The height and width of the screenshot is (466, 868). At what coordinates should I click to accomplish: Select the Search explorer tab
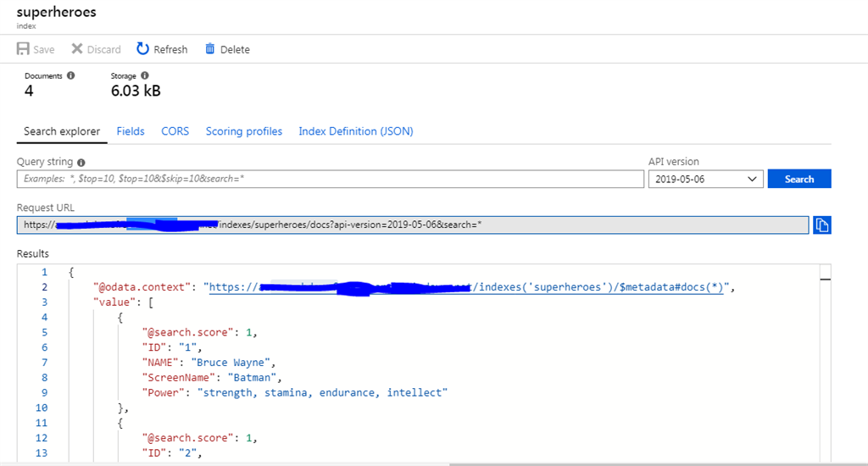pos(61,131)
